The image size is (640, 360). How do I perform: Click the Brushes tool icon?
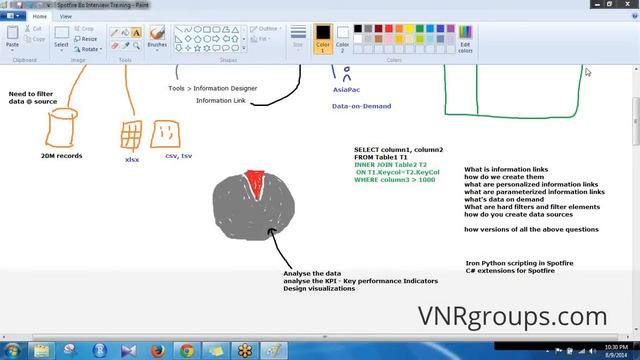tap(157, 33)
